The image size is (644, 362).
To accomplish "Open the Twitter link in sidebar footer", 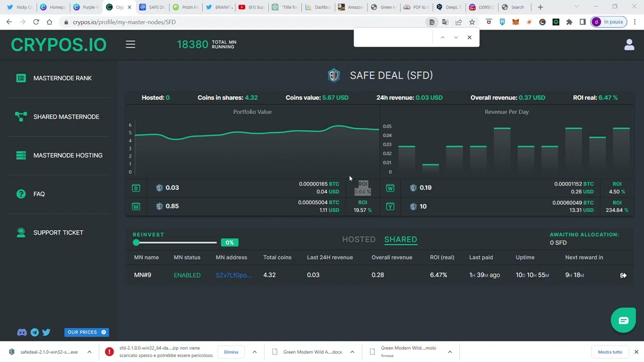I will click(46, 332).
